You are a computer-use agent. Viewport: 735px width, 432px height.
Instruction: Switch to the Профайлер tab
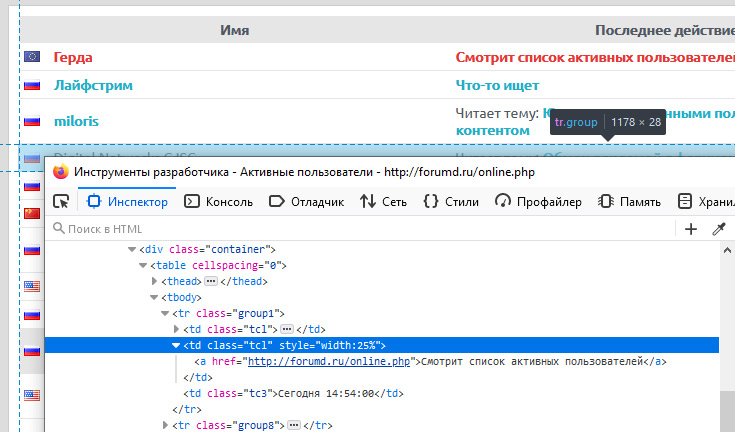coord(538,201)
